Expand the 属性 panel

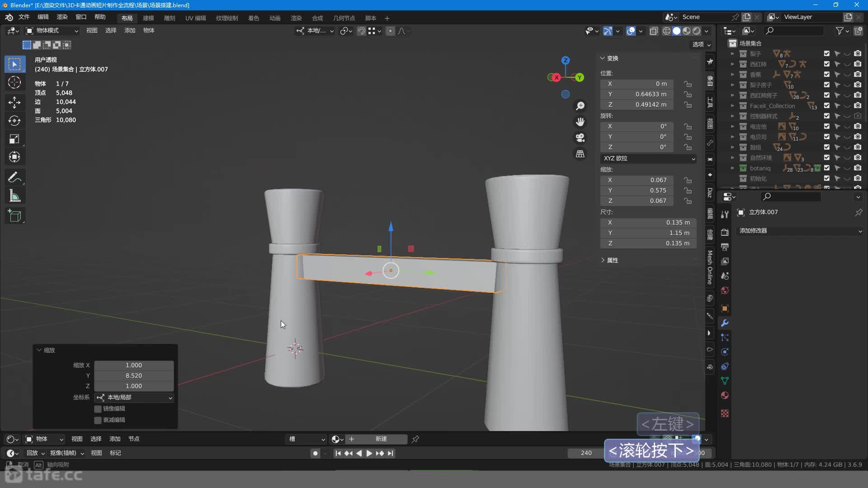coord(609,260)
